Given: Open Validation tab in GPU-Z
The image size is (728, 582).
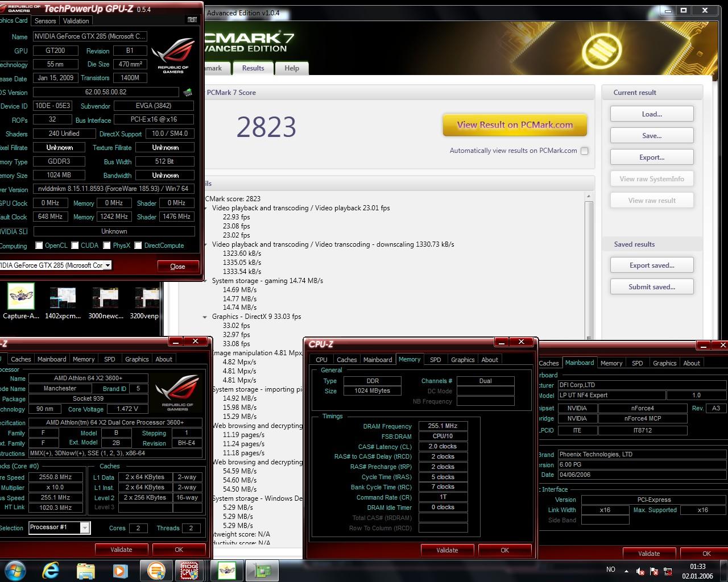Looking at the screenshot, I should tap(76, 21).
